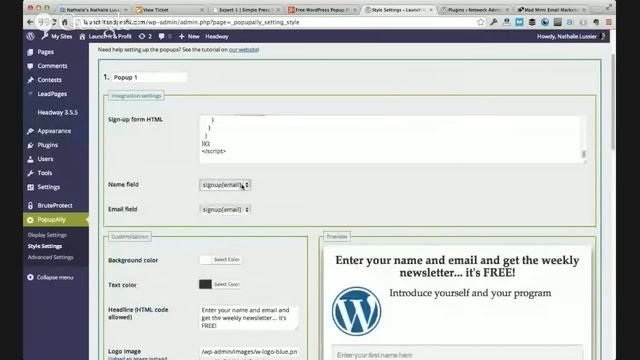Click the WordPress logo in the preview
Viewport: 640px width, 360px height.
click(356, 311)
